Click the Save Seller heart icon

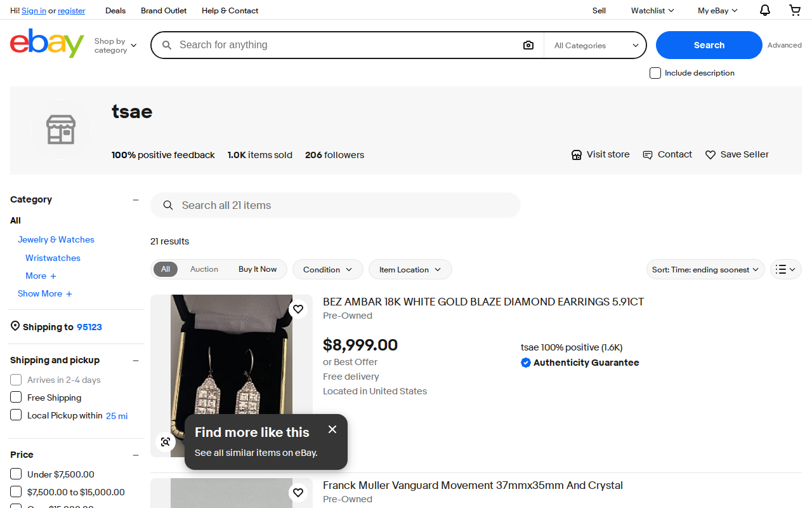tap(710, 155)
